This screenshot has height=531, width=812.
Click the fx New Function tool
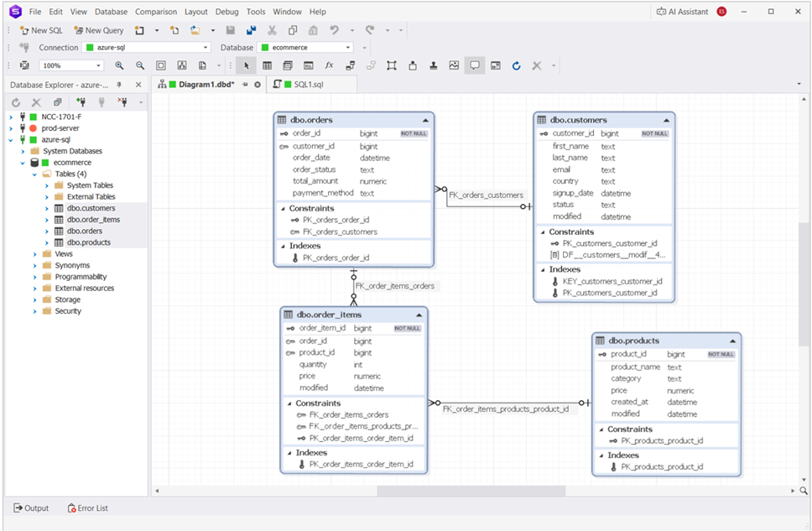[329, 65]
